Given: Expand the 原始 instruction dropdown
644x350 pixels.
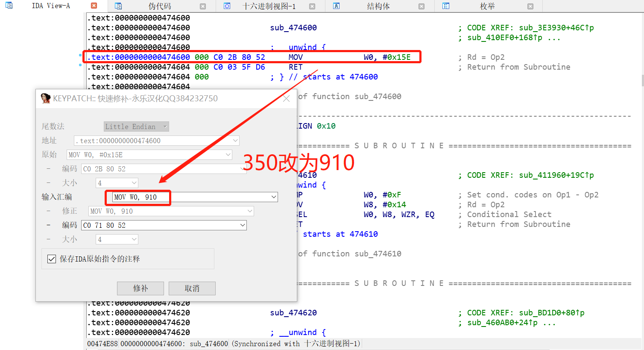Looking at the screenshot, I should (x=228, y=155).
